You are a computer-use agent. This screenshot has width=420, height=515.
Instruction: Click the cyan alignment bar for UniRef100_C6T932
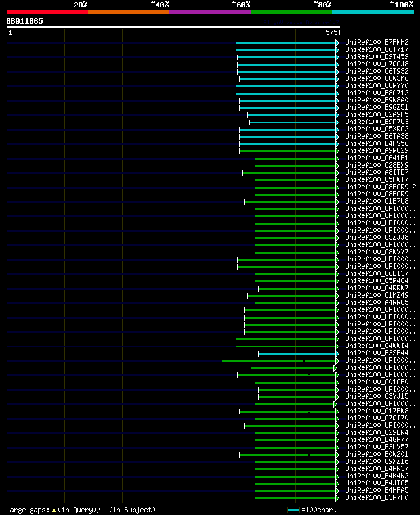pos(286,72)
